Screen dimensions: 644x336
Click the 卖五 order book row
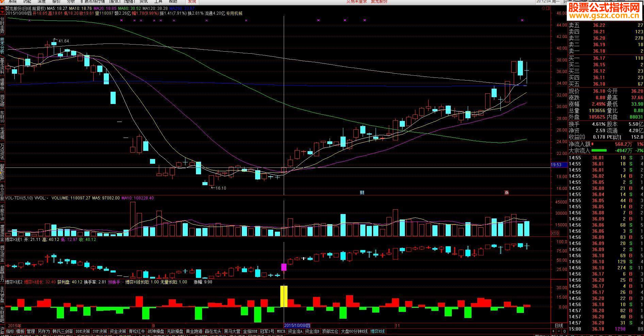pyautogui.click(x=606, y=25)
